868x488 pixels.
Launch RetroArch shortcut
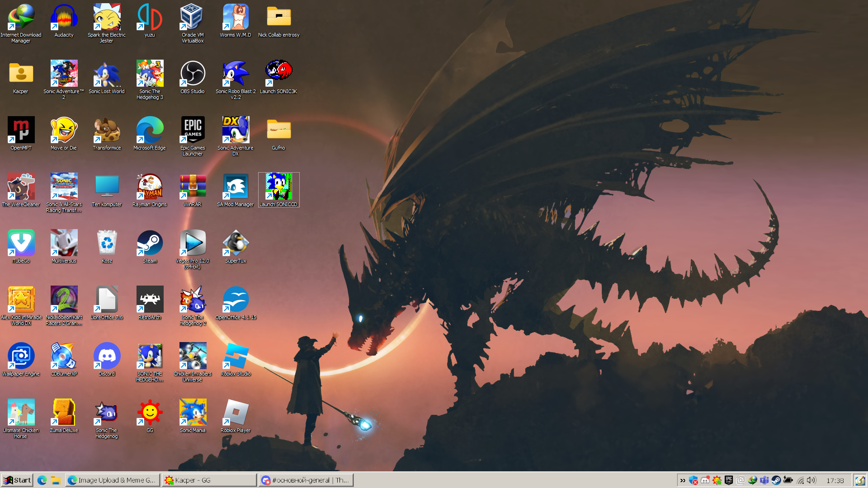tap(150, 303)
